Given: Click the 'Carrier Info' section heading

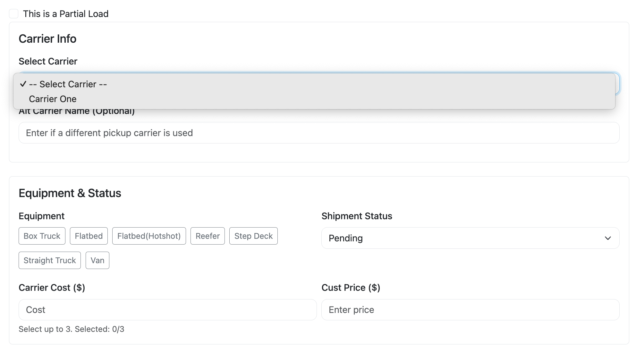Looking at the screenshot, I should click(47, 39).
